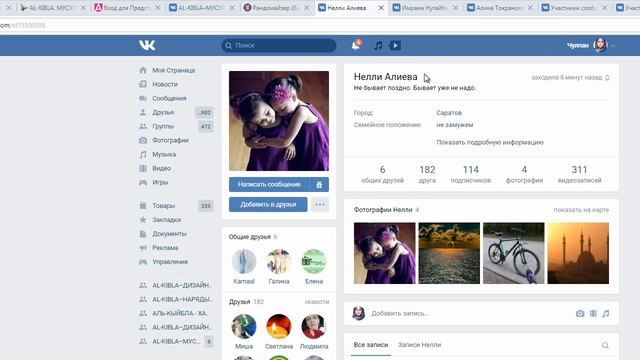Click Показать подробную информацию
640x360 pixels.
(490, 142)
